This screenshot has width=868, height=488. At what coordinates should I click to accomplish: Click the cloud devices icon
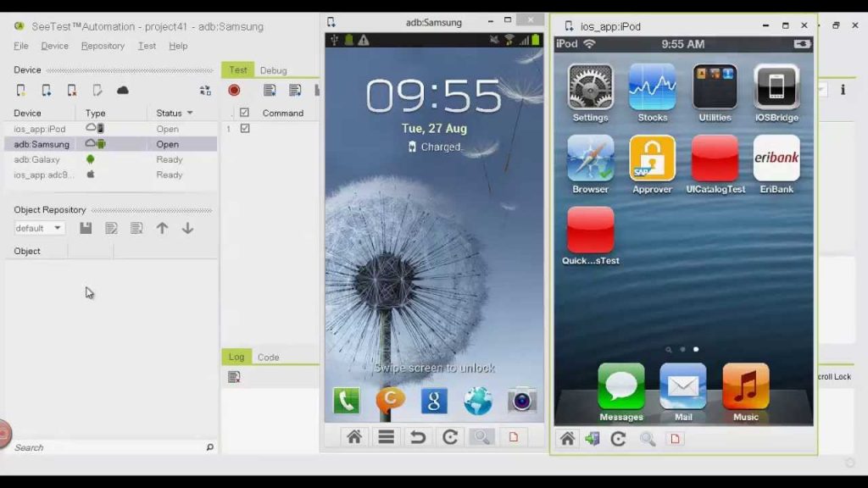(123, 90)
